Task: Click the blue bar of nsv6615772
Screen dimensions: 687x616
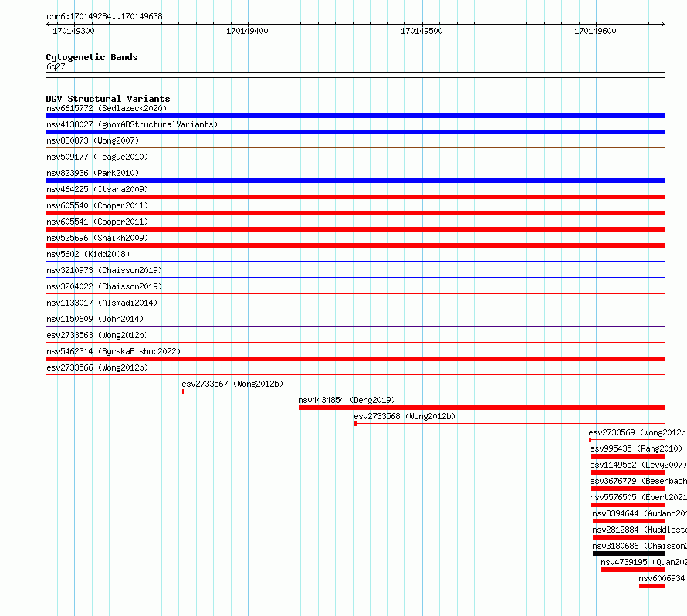Action: coord(355,116)
